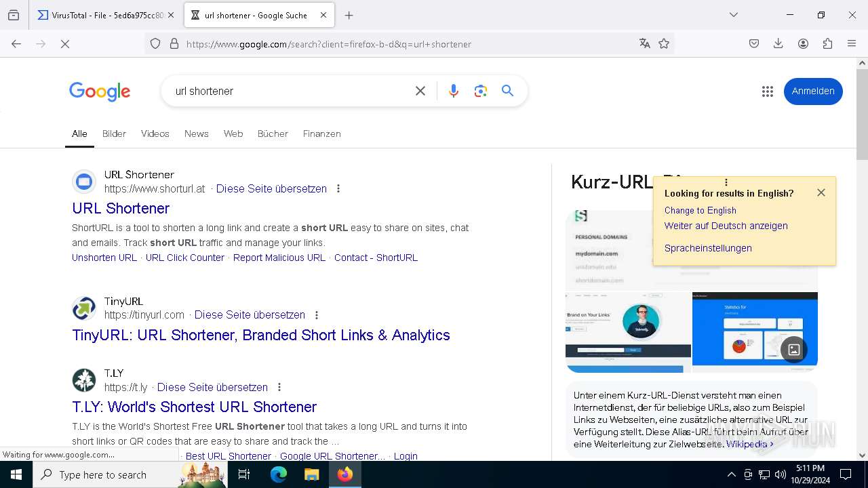Translate the shorturl.at result page

coord(271,188)
